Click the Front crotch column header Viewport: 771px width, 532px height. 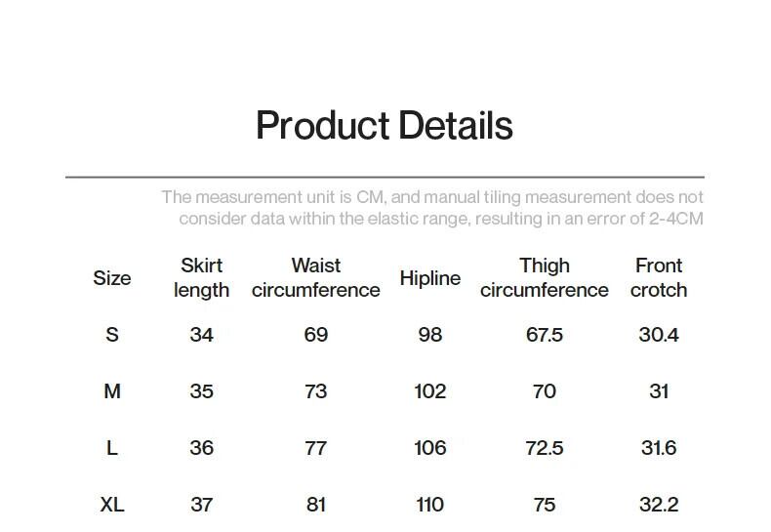click(x=659, y=278)
